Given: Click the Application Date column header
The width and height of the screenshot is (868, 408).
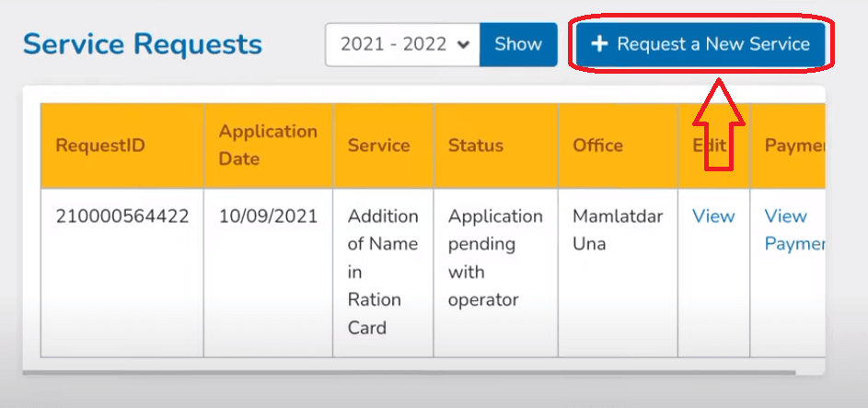Looking at the screenshot, I should click(268, 146).
